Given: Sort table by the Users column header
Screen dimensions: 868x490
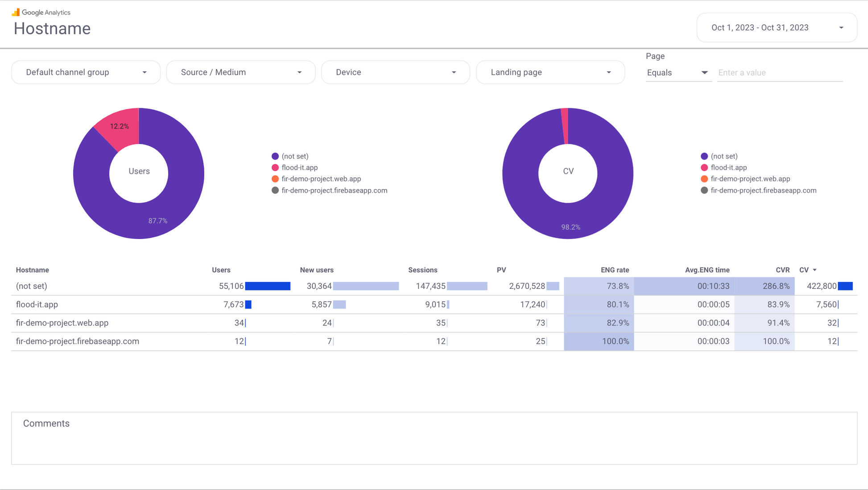Looking at the screenshot, I should 221,270.
